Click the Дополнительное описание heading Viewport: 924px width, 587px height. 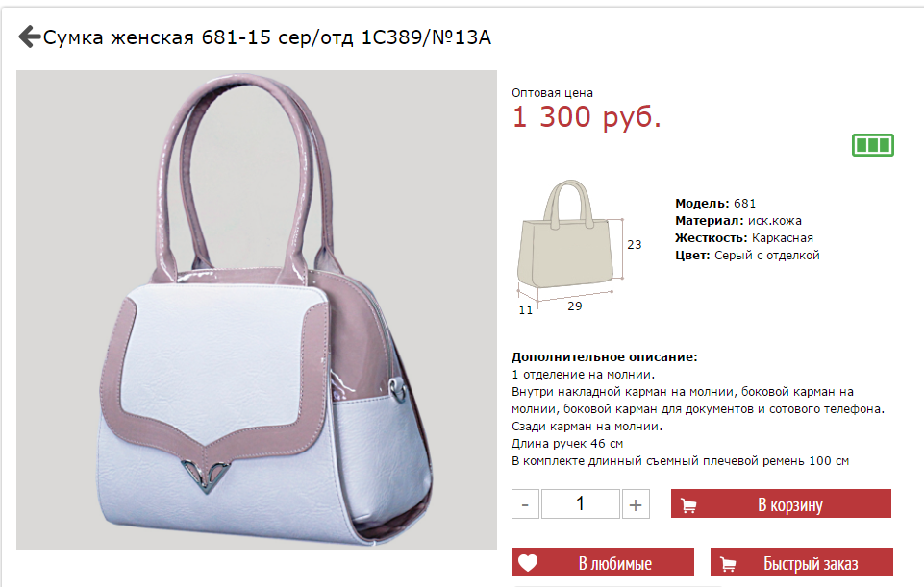tap(605, 356)
